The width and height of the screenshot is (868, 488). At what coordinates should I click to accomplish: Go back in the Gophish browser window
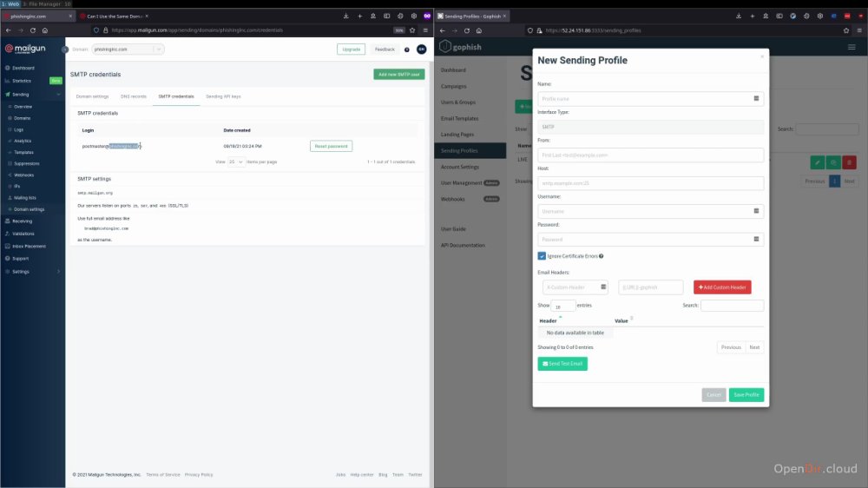click(x=443, y=30)
